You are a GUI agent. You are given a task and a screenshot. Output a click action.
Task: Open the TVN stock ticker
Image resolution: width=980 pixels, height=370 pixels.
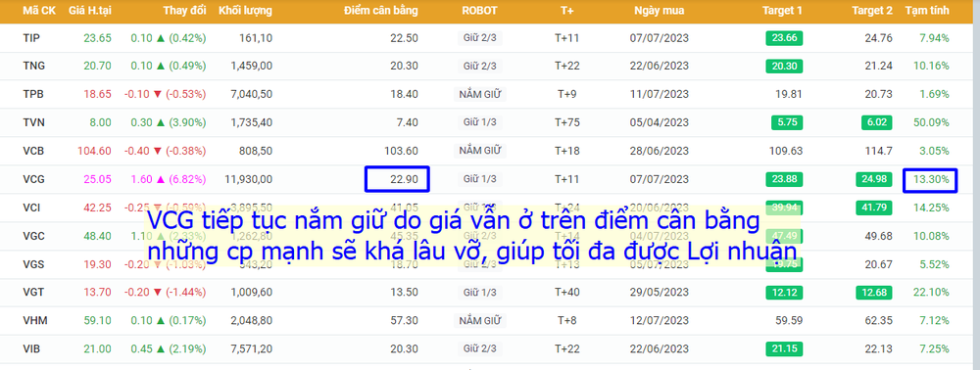[x=33, y=122]
